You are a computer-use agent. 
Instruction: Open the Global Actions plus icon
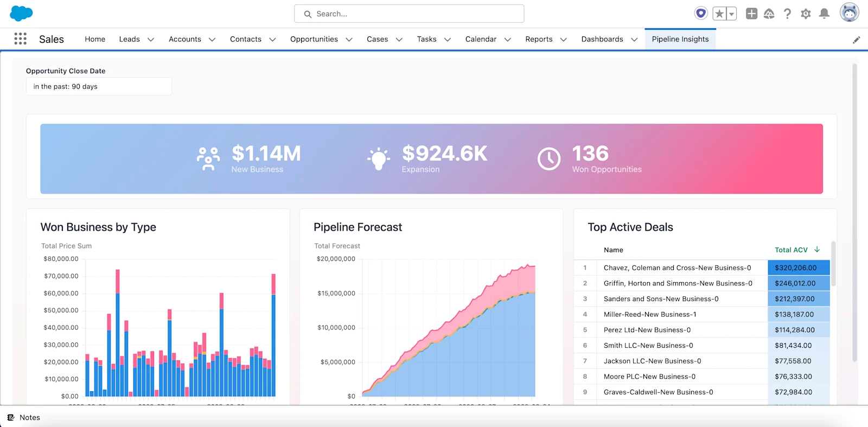[751, 14]
